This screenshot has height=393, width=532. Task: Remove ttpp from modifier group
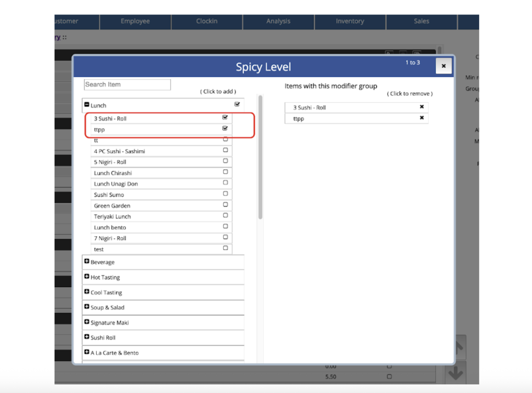click(422, 118)
